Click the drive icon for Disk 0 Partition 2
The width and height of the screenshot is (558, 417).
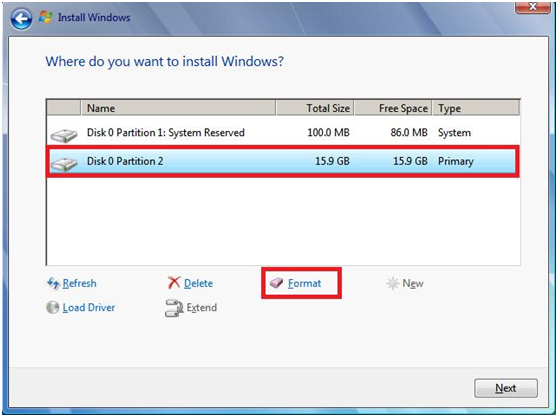64,164
